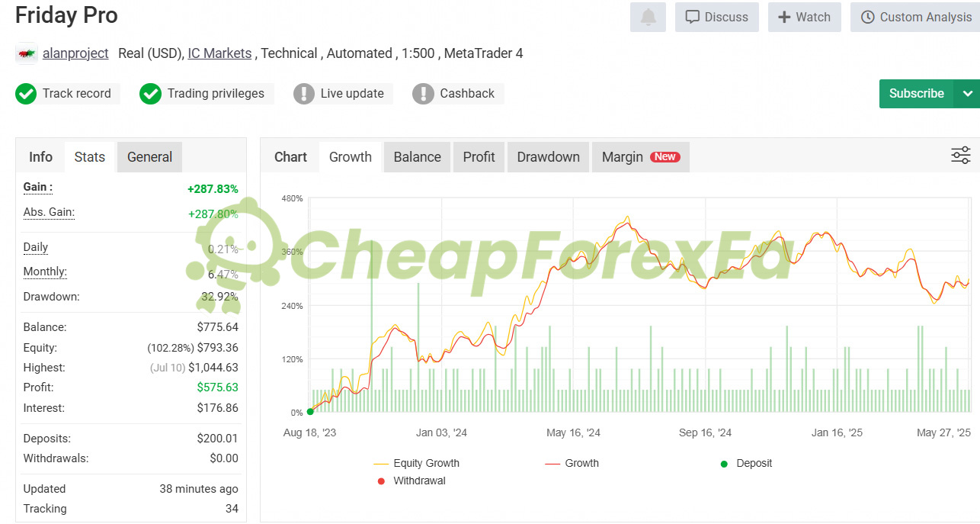Click the red New badge

pos(665,157)
